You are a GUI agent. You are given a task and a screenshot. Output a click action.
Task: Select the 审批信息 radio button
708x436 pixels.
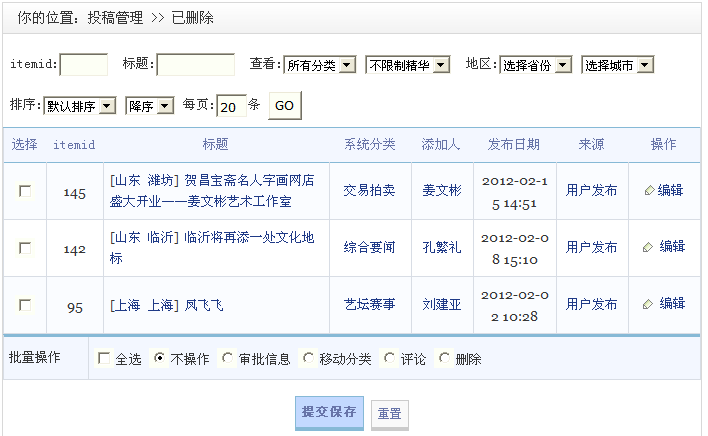tap(227, 358)
